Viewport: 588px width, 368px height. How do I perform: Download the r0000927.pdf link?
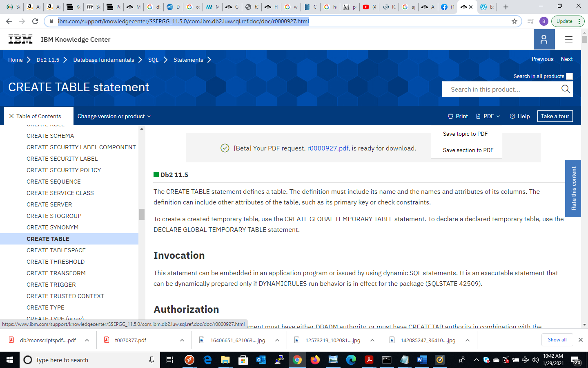327,148
